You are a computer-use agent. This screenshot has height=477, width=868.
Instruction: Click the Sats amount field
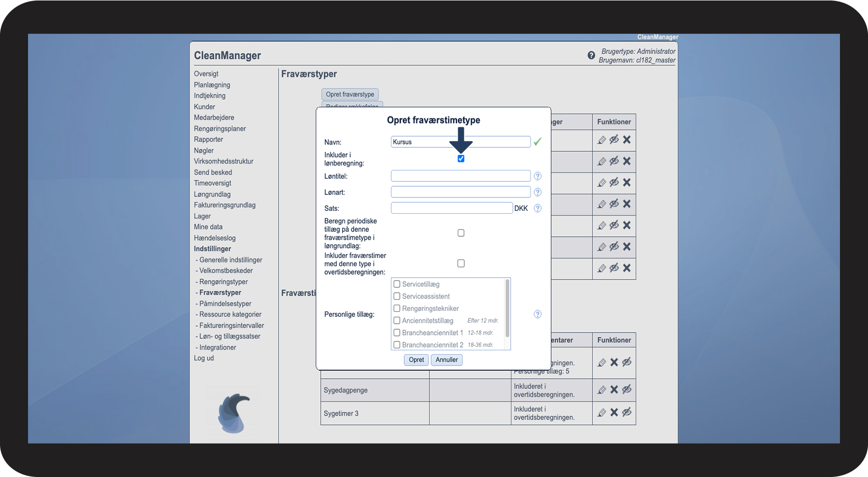point(452,208)
